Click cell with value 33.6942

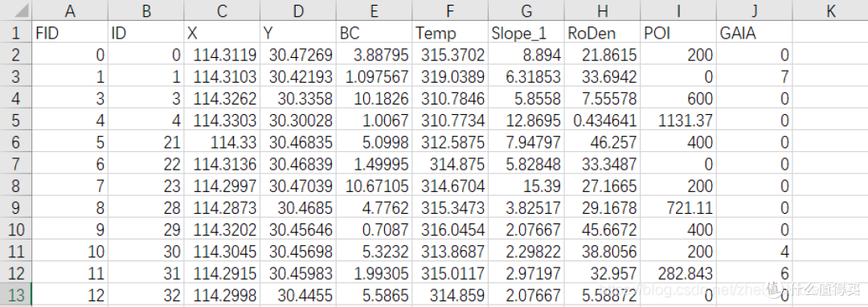[602, 76]
